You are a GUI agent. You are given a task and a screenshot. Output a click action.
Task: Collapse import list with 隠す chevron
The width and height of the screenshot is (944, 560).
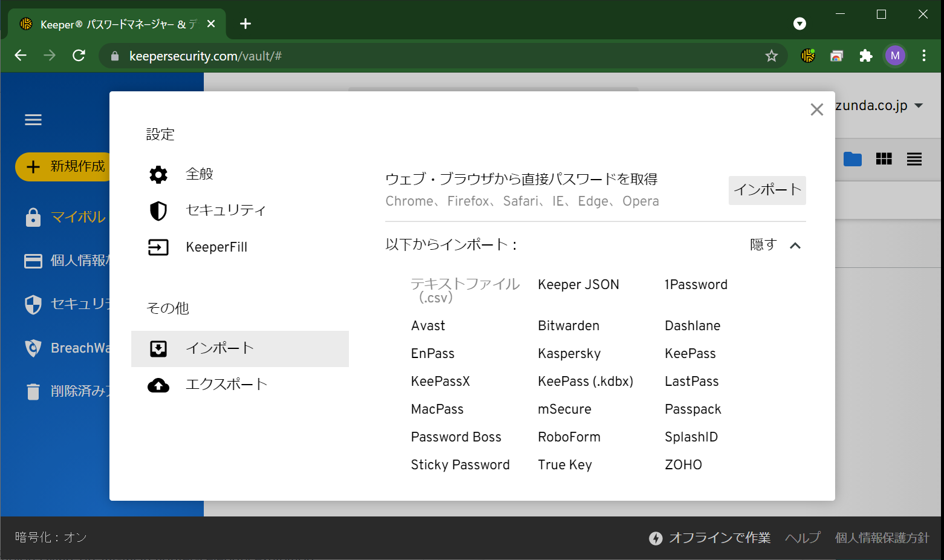(x=795, y=245)
